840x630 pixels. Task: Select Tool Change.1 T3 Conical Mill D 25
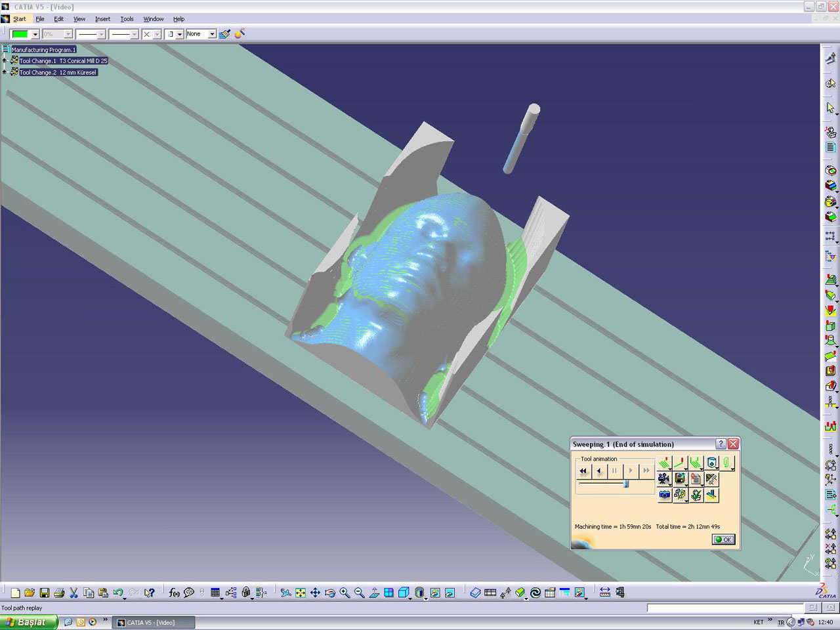click(x=63, y=61)
